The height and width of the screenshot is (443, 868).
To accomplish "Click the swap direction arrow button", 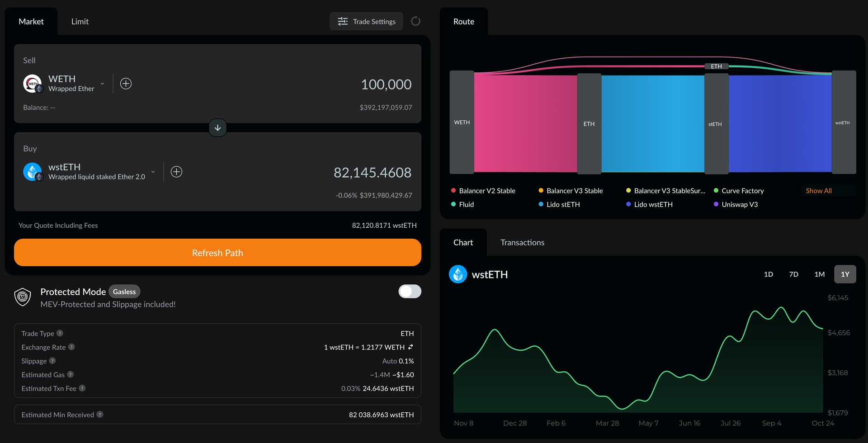I will (x=217, y=128).
